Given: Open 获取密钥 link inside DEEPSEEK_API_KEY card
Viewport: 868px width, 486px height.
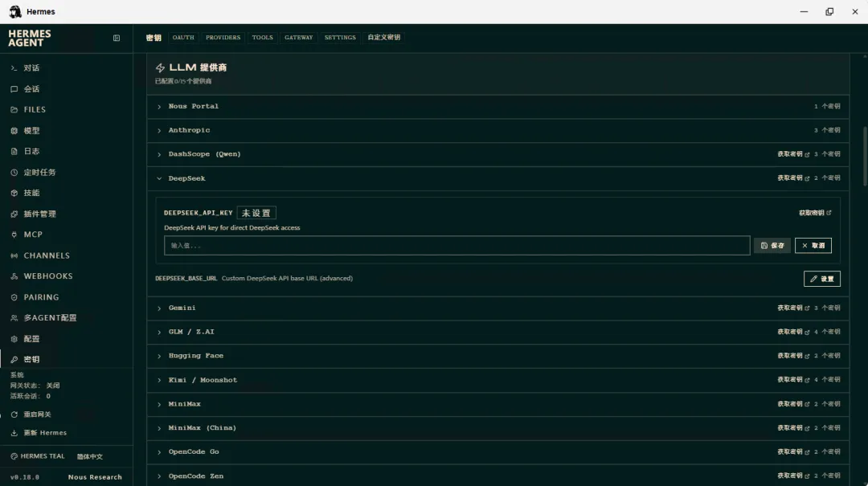Looking at the screenshot, I should point(815,213).
